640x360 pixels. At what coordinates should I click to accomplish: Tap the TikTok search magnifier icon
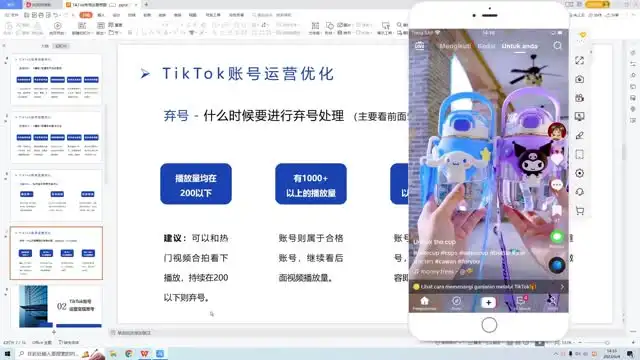point(558,46)
